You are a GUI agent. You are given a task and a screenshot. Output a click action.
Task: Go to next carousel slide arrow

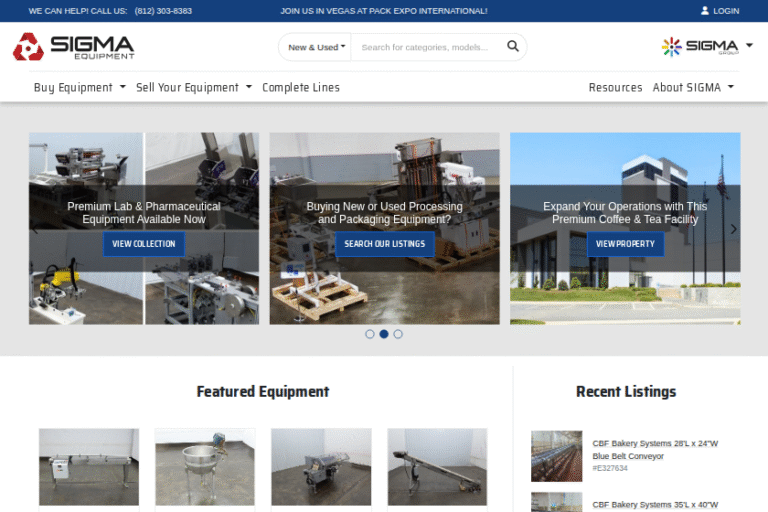733,229
